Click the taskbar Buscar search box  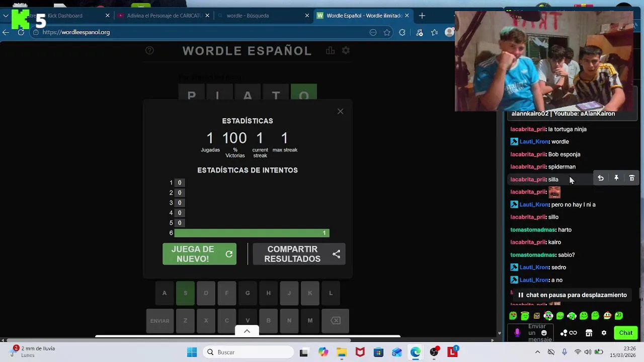[x=249, y=352]
